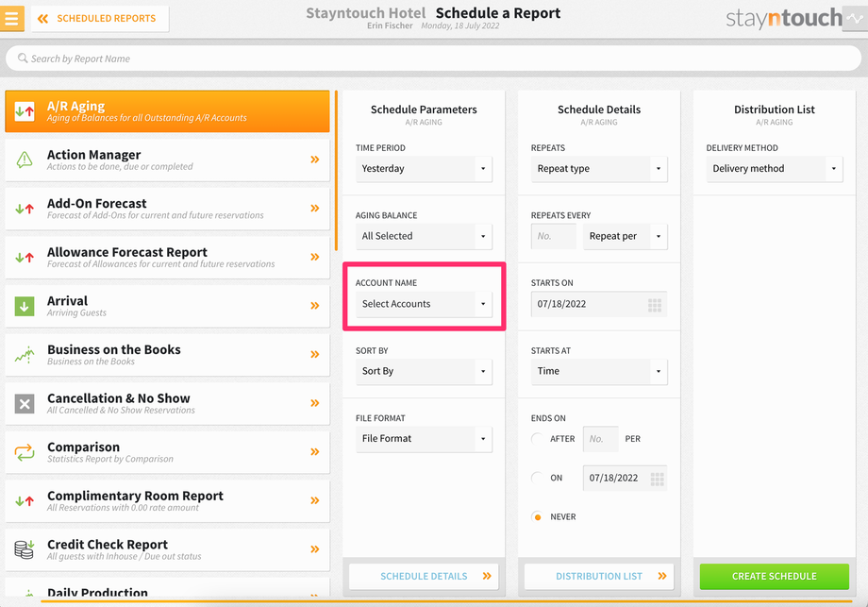The width and height of the screenshot is (868, 607).
Task: Open the Aging Balance All Selected dropdown
Action: pyautogui.click(x=424, y=237)
